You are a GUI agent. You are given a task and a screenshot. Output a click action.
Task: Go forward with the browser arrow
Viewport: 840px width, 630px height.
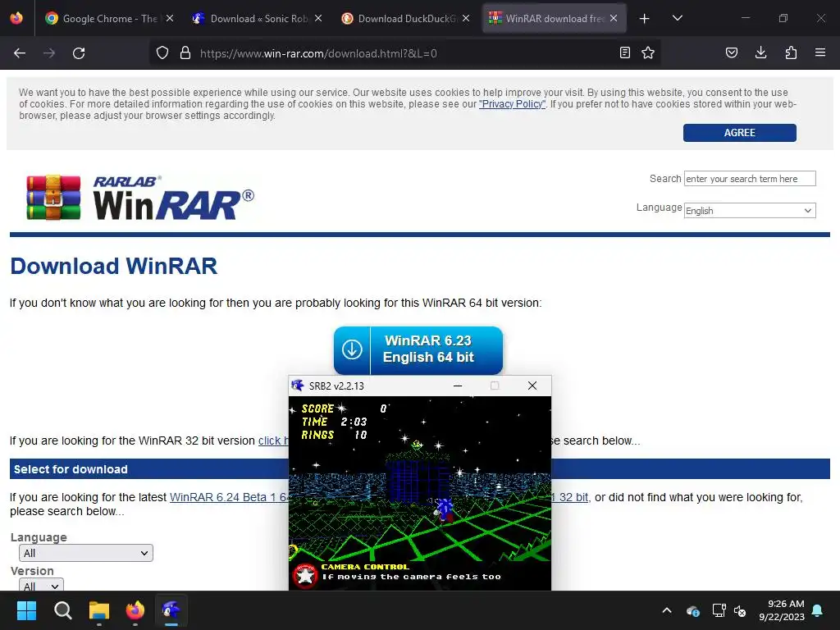click(x=49, y=53)
